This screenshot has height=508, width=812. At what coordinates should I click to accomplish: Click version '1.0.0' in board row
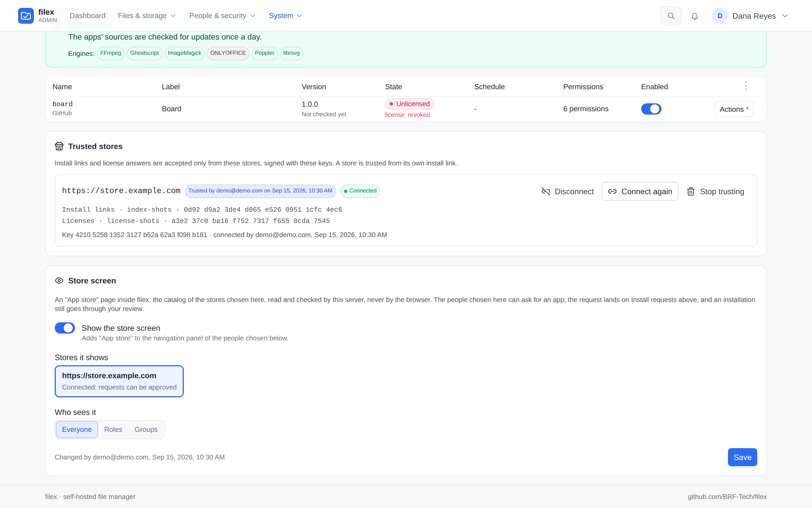309,104
